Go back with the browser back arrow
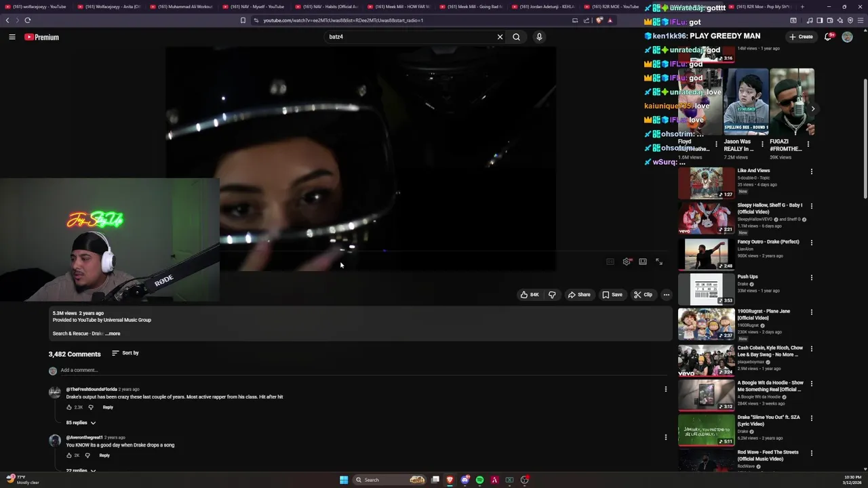The width and height of the screenshot is (868, 488). (7, 20)
